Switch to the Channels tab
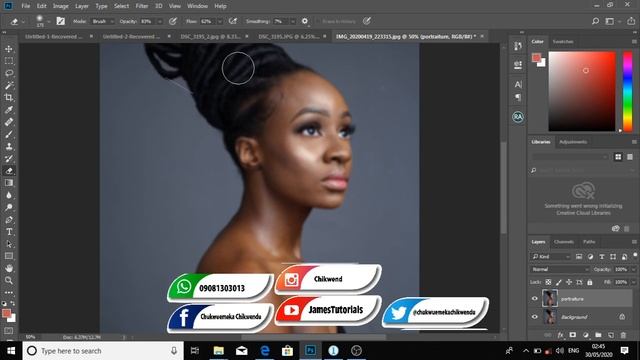Image resolution: width=640 pixels, height=360 pixels. 564,242
